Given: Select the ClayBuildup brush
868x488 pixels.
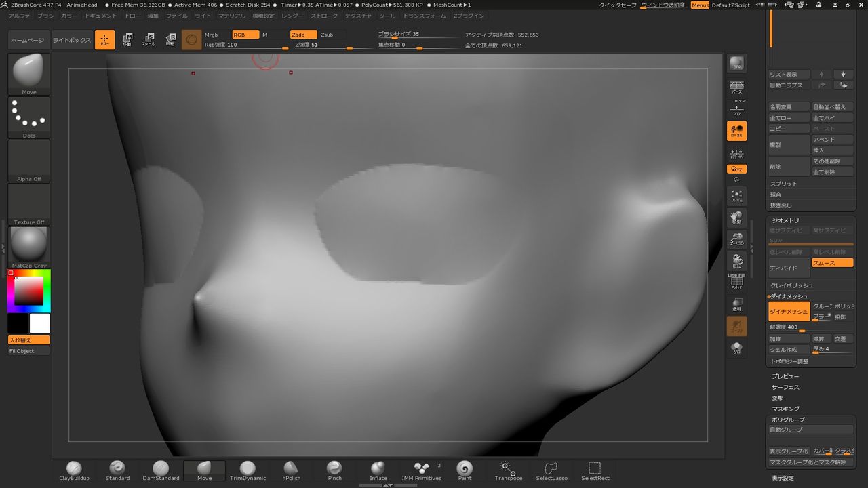Looking at the screenshot, I should tap(73, 468).
